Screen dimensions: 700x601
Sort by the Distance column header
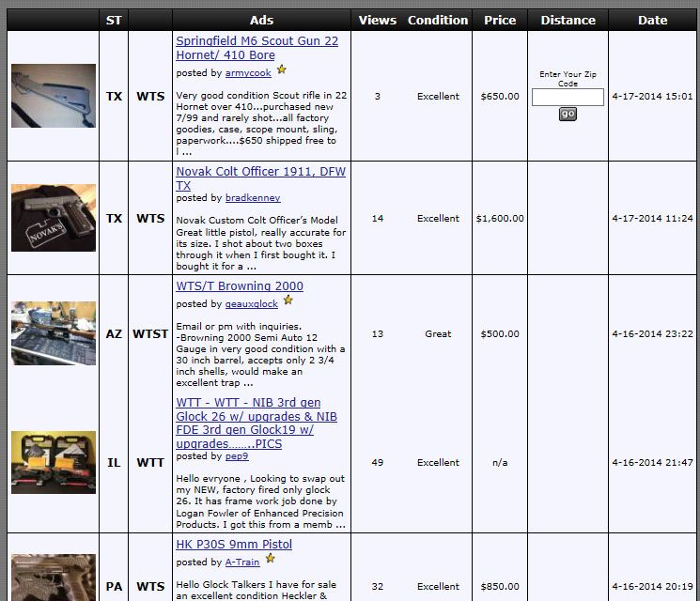tap(568, 21)
